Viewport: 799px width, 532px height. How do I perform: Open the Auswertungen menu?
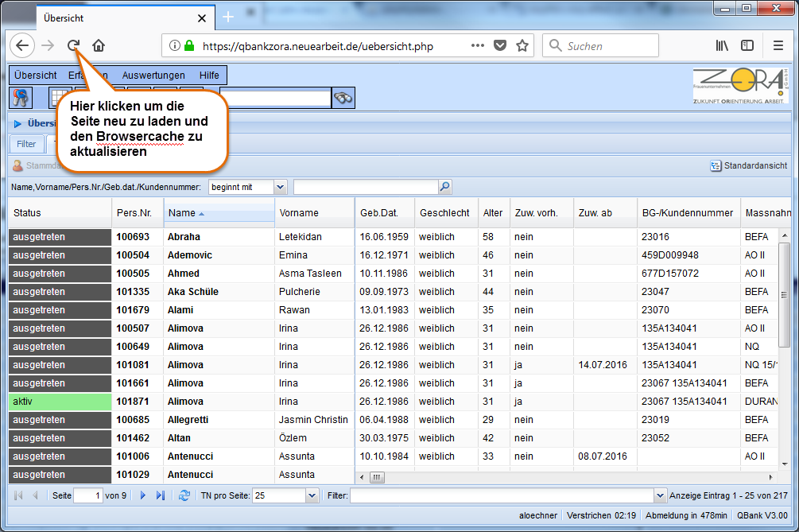(x=153, y=76)
